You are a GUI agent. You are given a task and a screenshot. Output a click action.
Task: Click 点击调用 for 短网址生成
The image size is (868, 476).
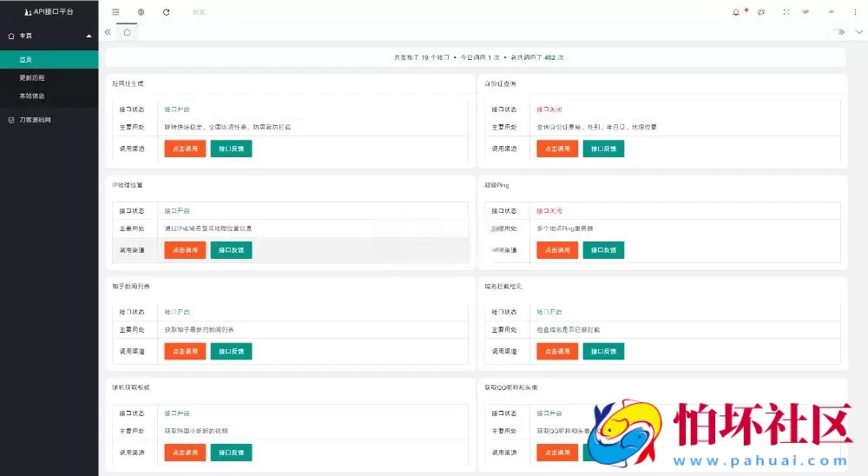coord(185,149)
